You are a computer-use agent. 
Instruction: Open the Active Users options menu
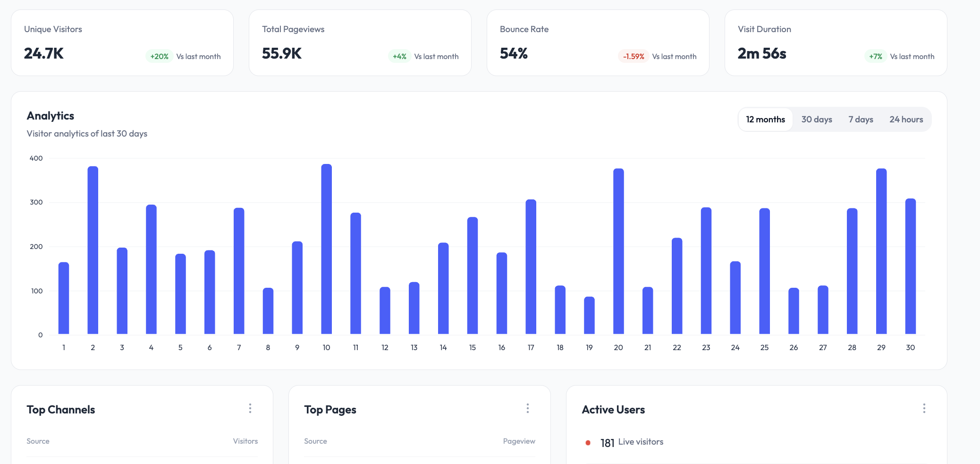[924, 408]
